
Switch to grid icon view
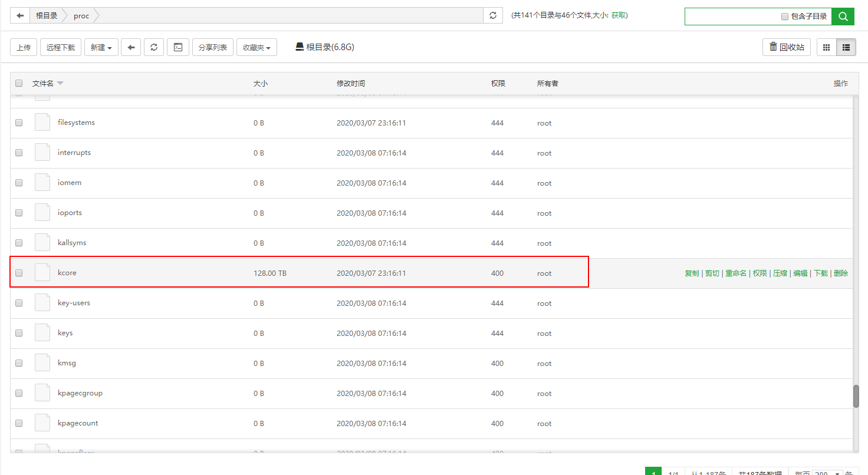(826, 47)
